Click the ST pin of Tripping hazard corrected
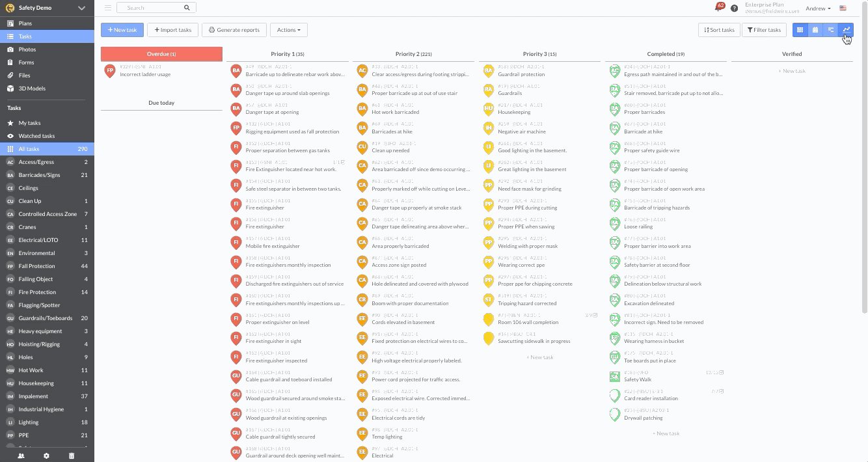Image resolution: width=868 pixels, height=462 pixels. point(488,300)
